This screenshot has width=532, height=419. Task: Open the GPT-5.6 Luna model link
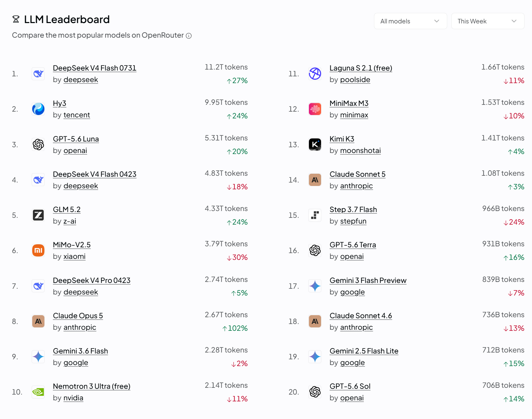pos(76,139)
